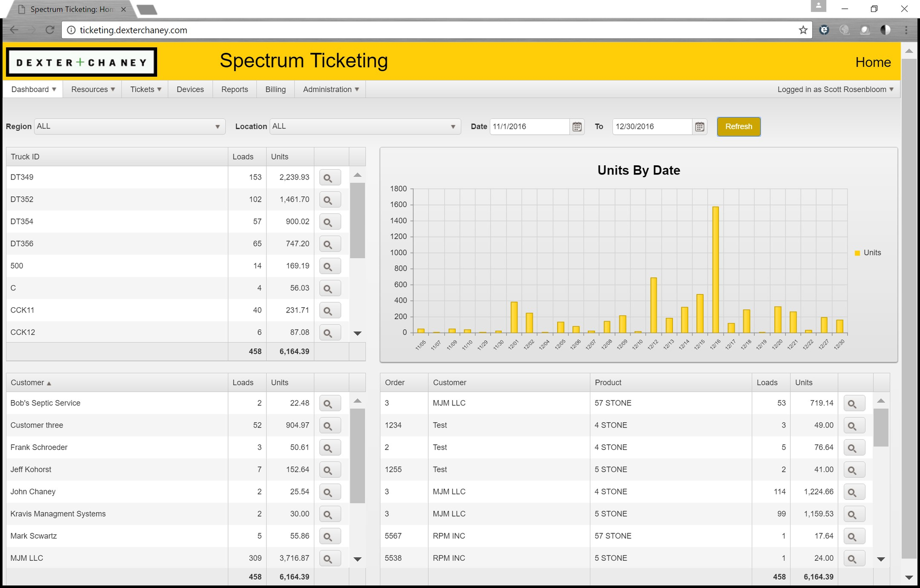Open the Administration menu

pyautogui.click(x=331, y=89)
